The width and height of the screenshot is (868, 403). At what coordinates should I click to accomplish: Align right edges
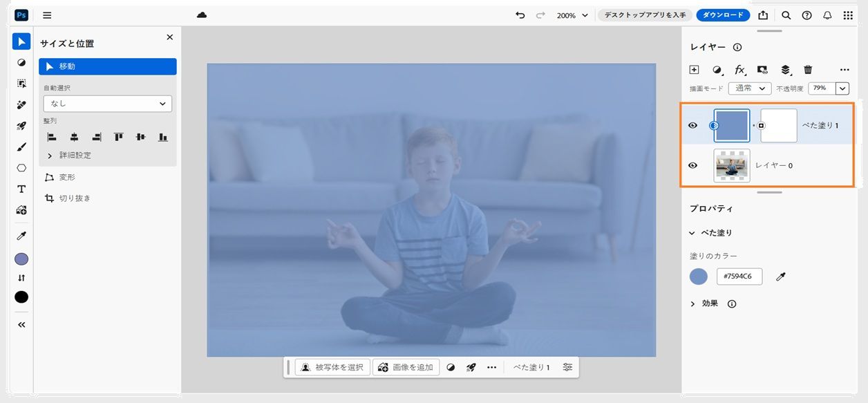point(96,137)
